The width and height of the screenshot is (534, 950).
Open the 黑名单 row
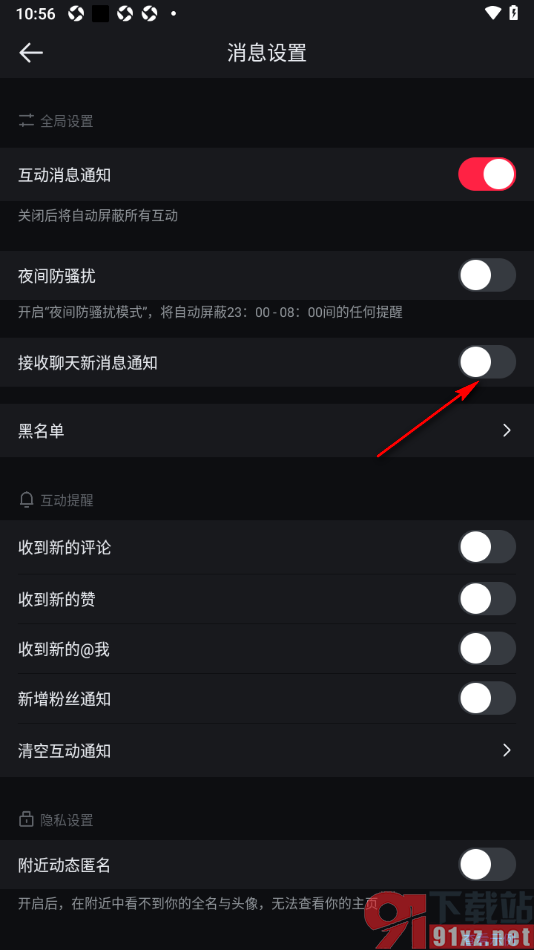pos(267,431)
